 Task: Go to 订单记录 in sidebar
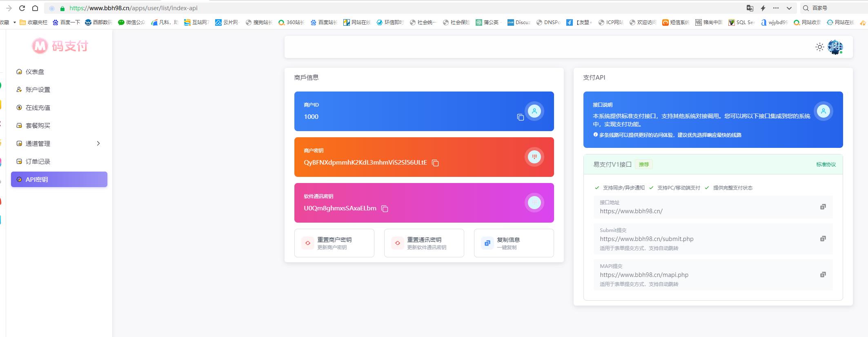pos(38,162)
